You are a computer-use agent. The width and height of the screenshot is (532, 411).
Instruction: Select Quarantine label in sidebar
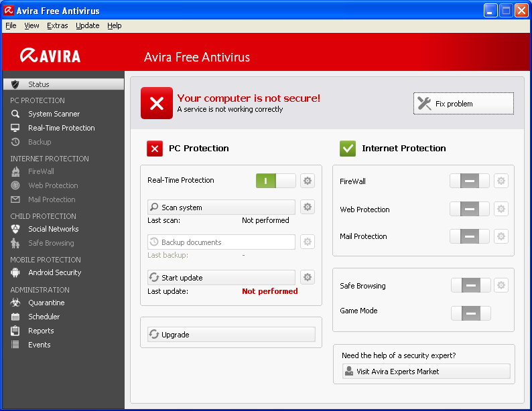tap(46, 303)
